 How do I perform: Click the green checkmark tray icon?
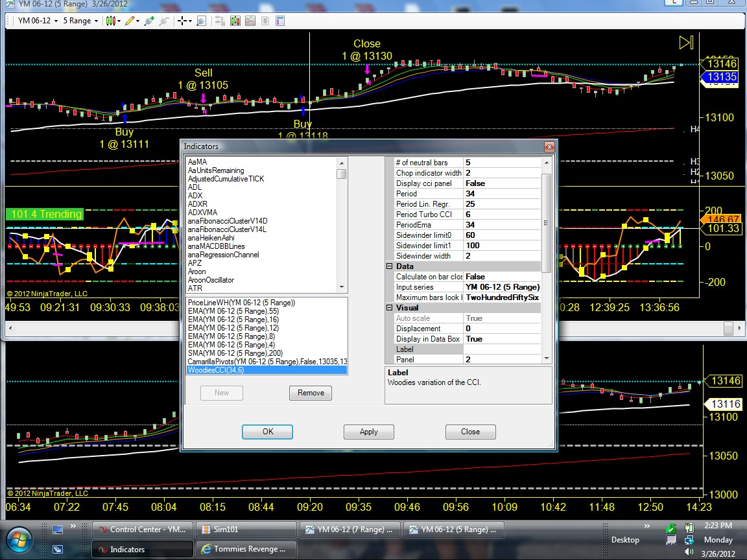pos(670,528)
